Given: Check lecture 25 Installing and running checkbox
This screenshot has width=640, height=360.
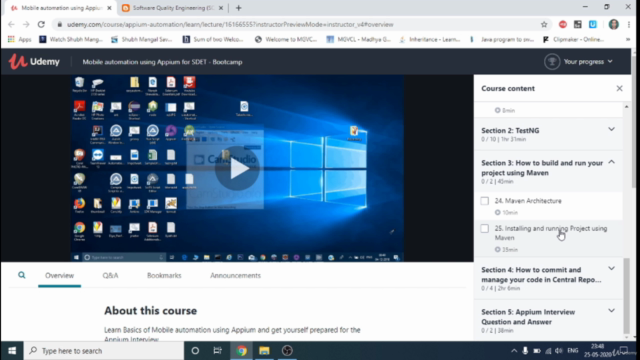Looking at the screenshot, I should click(x=484, y=229).
